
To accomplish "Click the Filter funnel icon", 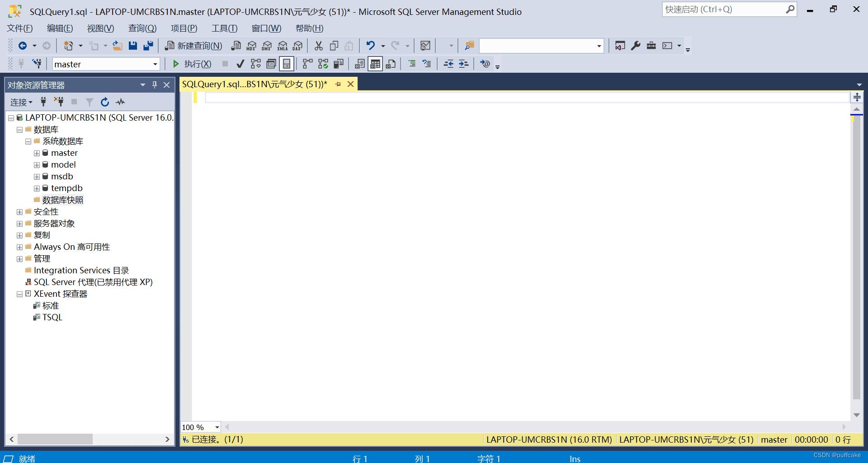I will pos(90,102).
